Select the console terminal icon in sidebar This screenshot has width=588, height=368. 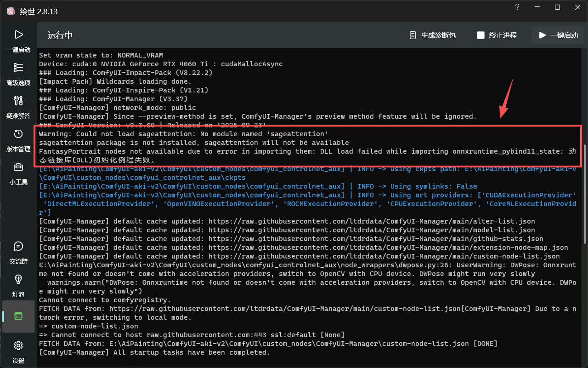18,316
